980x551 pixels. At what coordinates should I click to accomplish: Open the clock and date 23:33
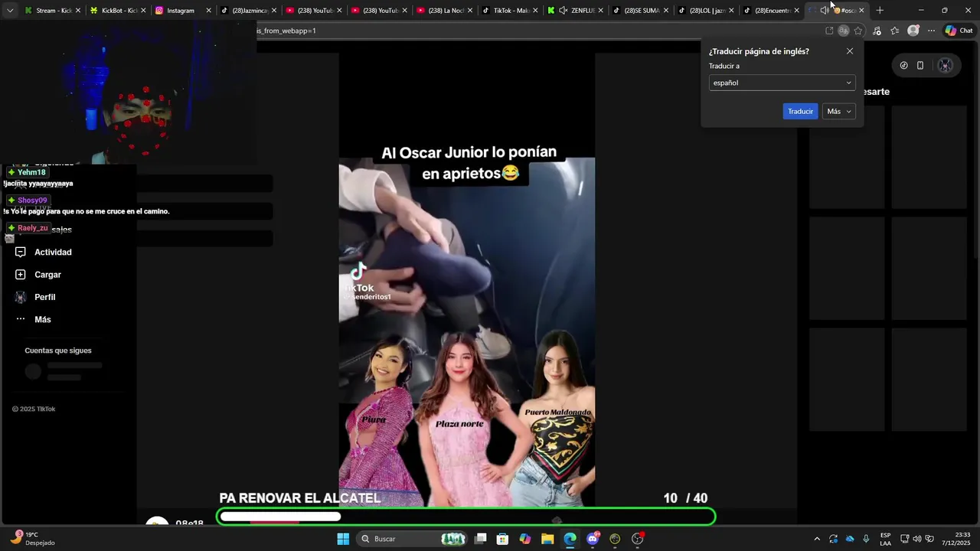coord(956,539)
